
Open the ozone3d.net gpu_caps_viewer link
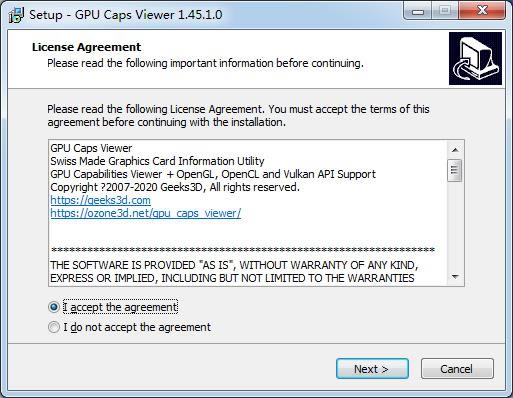(x=146, y=213)
